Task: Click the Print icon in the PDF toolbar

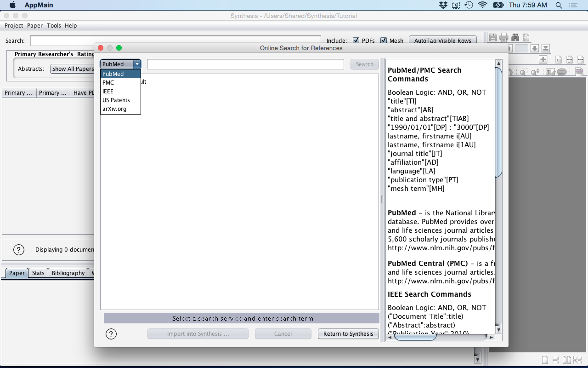Action: [504, 37]
